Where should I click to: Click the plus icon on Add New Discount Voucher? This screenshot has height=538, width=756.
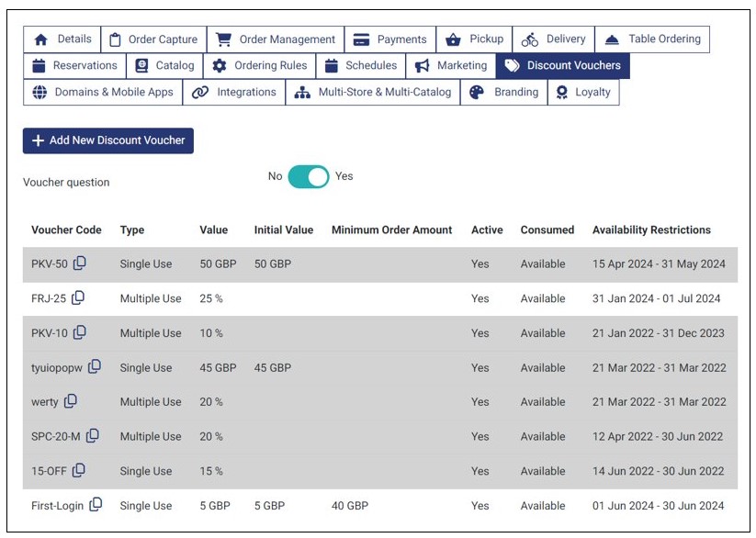[x=38, y=140]
